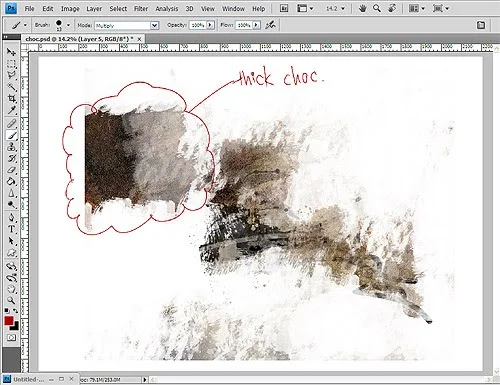Click the Rotate View icon in the application bar
This screenshot has height=385, width=500.
point(392,8)
